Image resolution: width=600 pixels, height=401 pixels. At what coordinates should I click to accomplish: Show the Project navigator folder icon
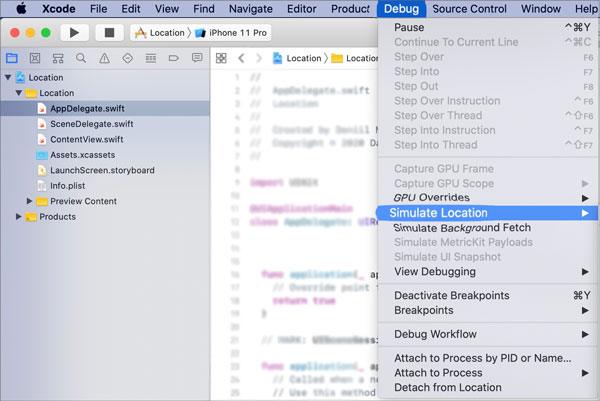point(12,58)
